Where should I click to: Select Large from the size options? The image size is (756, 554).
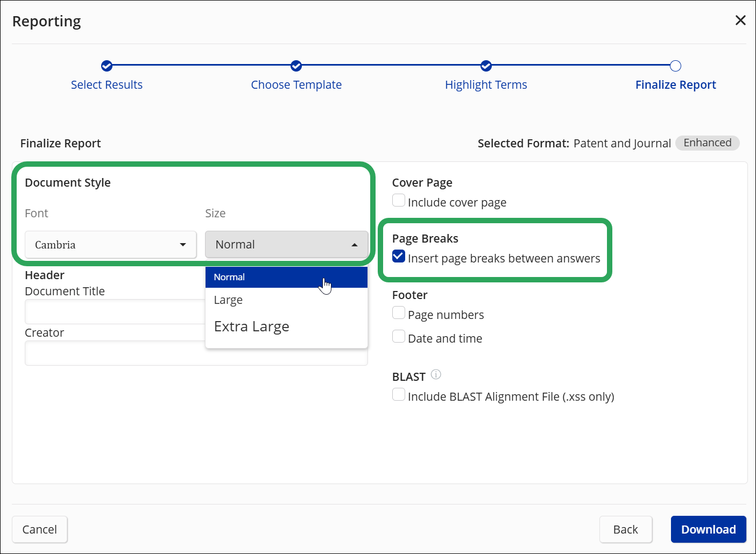click(x=228, y=300)
